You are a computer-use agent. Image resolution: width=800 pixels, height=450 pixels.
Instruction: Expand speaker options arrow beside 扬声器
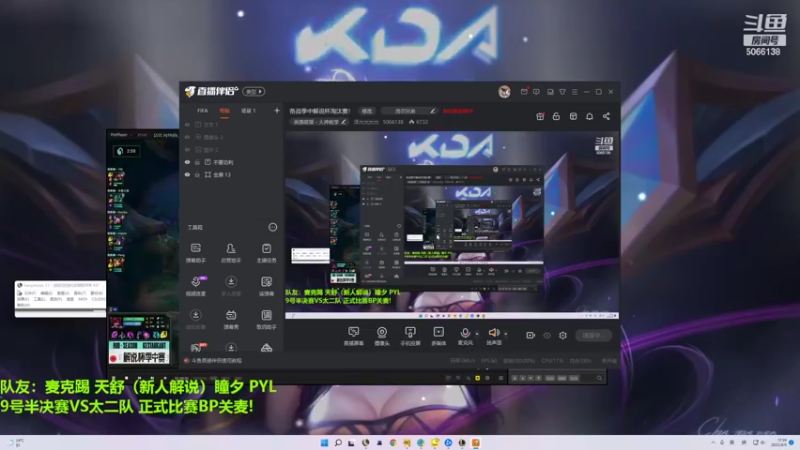[506, 334]
